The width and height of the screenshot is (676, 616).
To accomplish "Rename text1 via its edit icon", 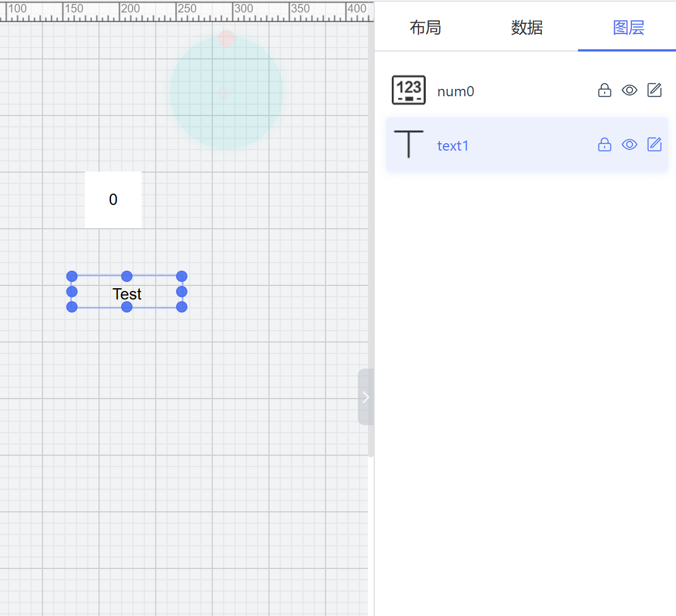I will click(x=654, y=145).
